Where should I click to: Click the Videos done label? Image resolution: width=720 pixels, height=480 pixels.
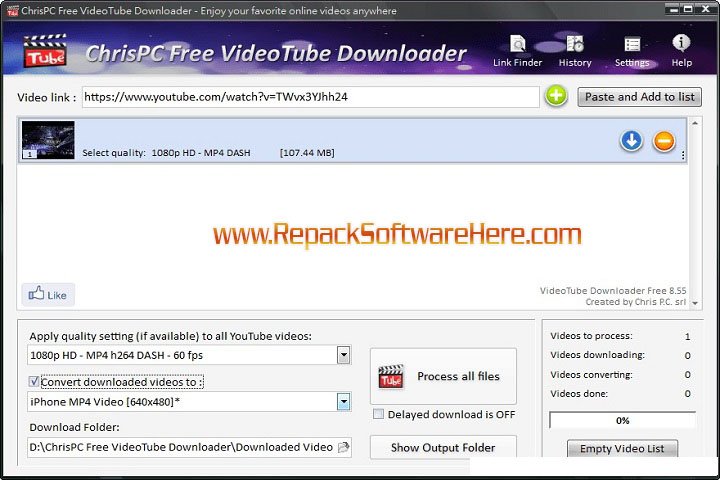click(x=579, y=394)
